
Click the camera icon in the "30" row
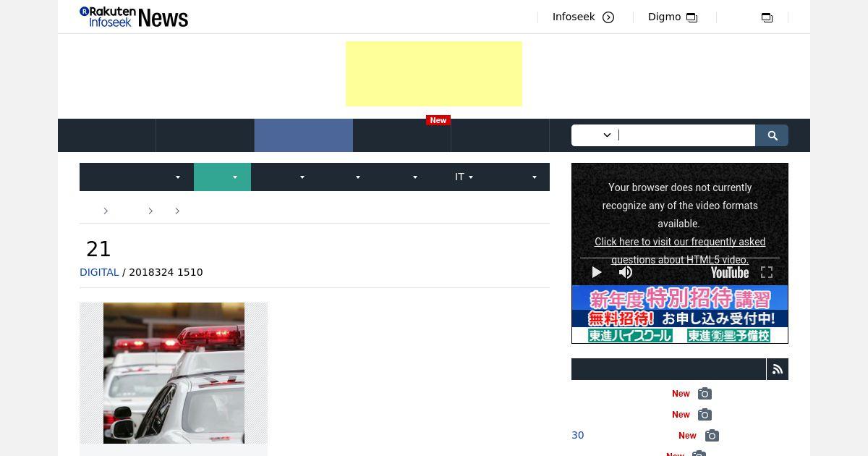(712, 436)
